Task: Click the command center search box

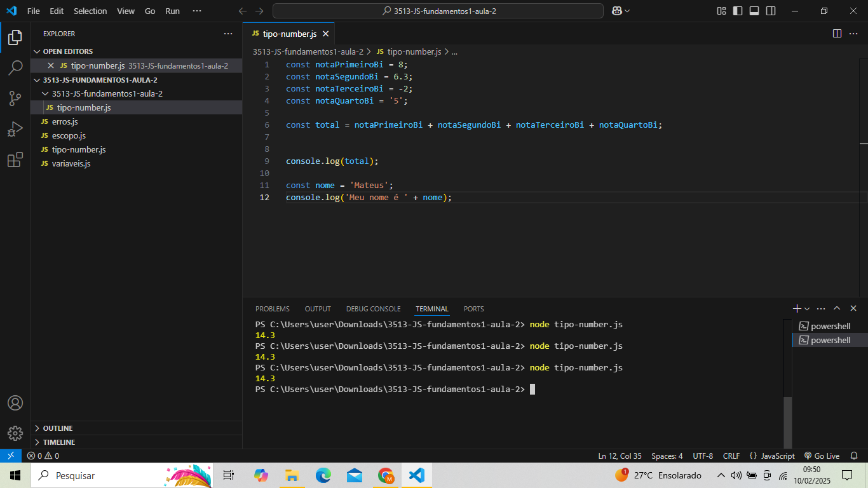Action: [x=438, y=11]
